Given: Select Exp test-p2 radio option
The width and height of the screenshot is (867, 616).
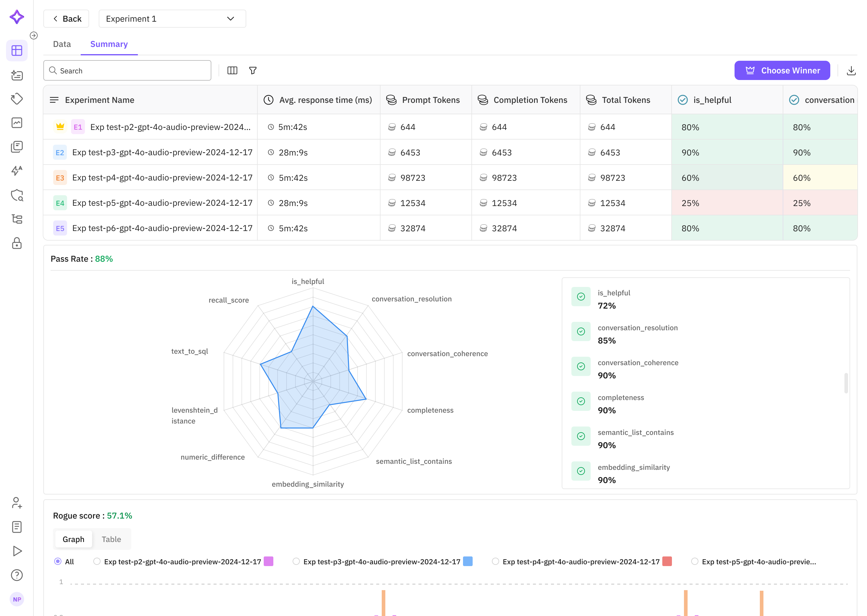Looking at the screenshot, I should pyautogui.click(x=97, y=561).
